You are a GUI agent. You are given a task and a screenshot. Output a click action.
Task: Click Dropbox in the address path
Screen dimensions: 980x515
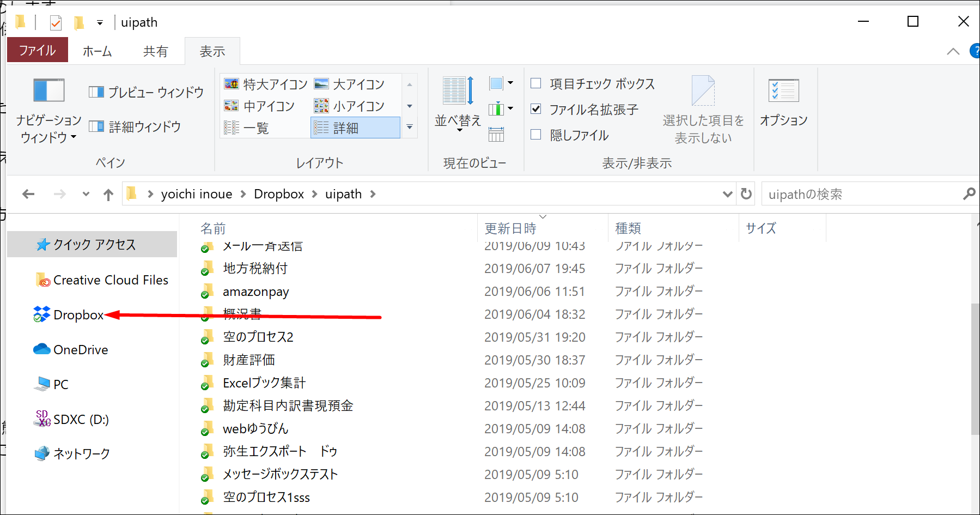[x=279, y=194]
